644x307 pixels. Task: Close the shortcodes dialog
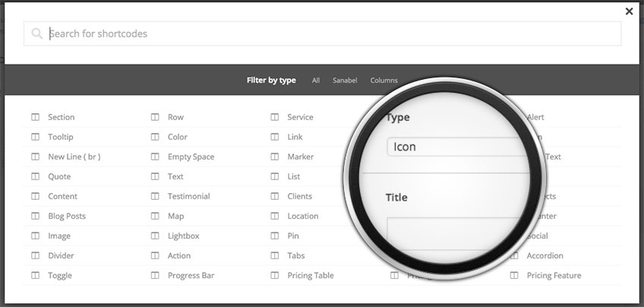[629, 11]
